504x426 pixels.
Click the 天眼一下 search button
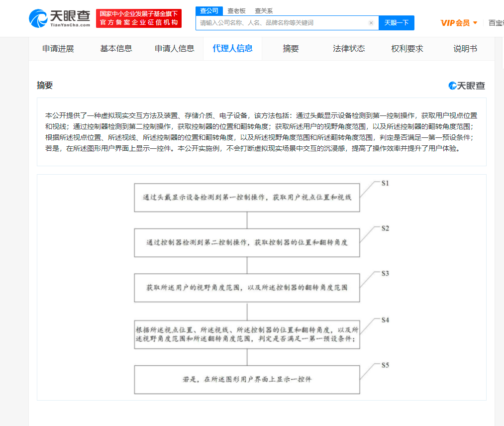pyautogui.click(x=397, y=23)
